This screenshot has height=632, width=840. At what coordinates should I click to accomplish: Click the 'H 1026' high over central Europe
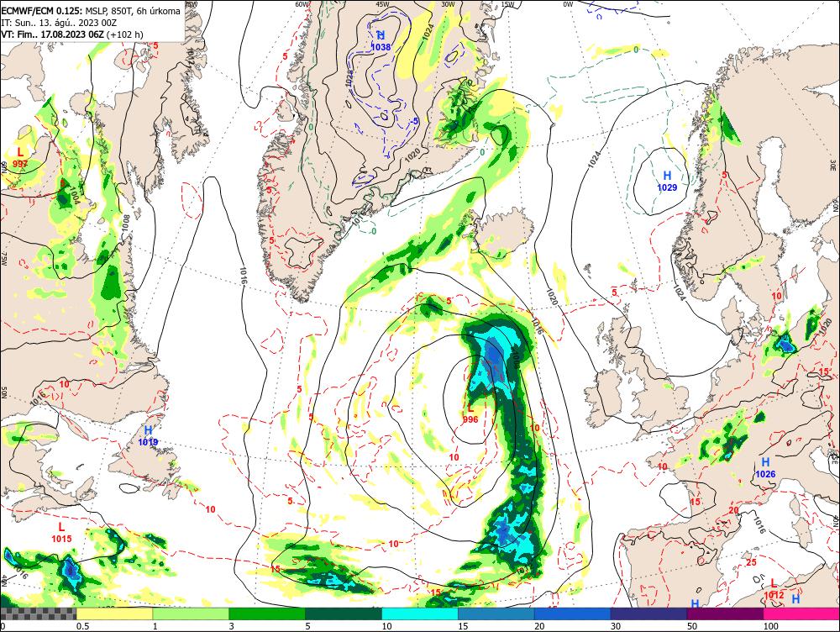[765, 468]
